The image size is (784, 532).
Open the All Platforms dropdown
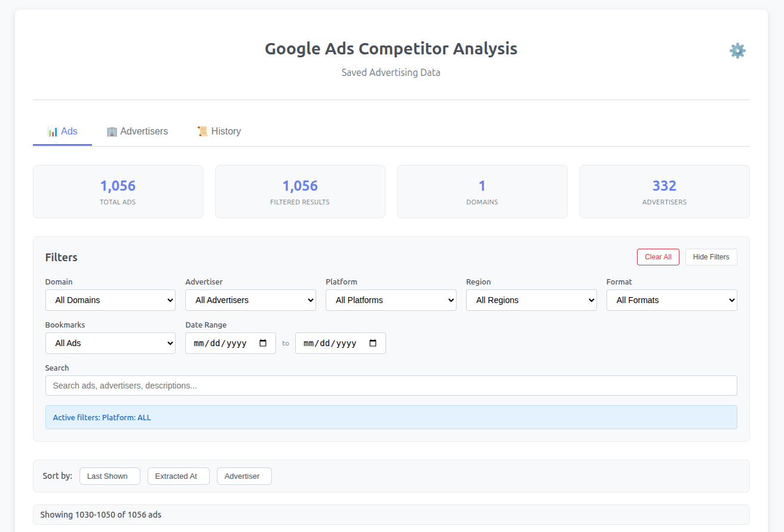(391, 299)
